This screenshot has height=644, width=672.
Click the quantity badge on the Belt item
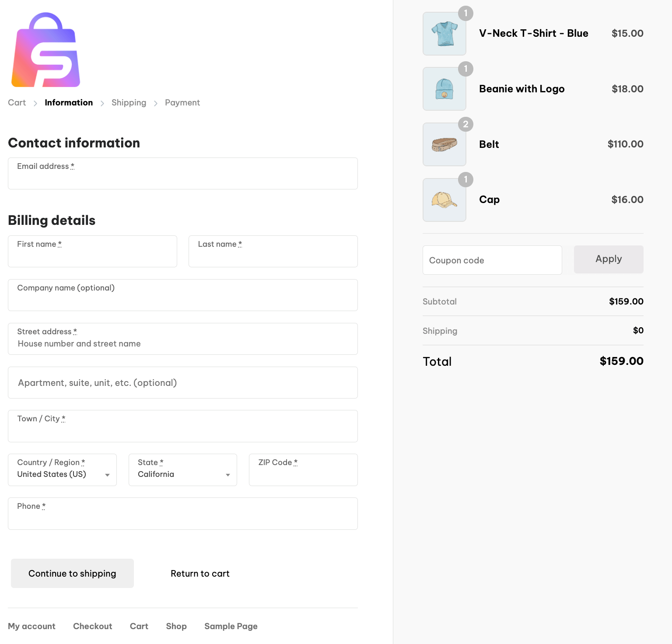pyautogui.click(x=465, y=124)
